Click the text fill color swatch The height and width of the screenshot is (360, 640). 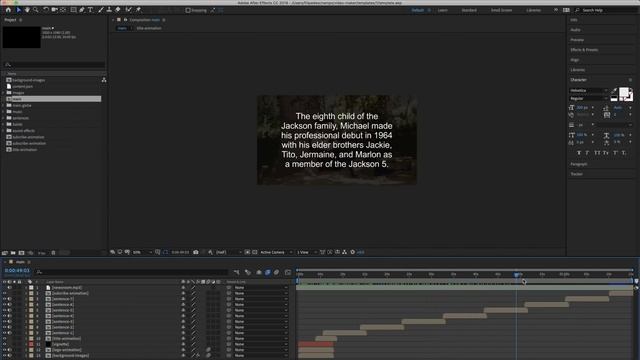point(624,93)
